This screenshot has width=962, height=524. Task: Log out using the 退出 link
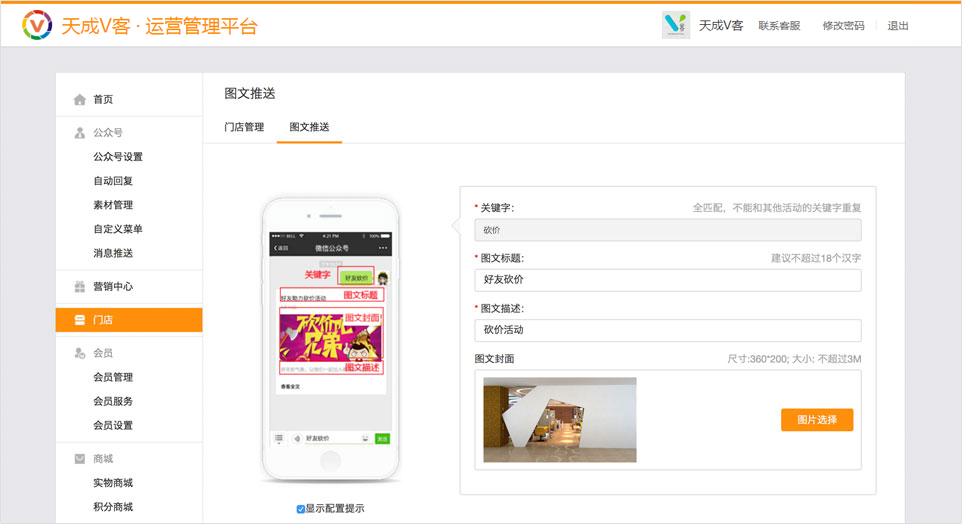pos(898,26)
